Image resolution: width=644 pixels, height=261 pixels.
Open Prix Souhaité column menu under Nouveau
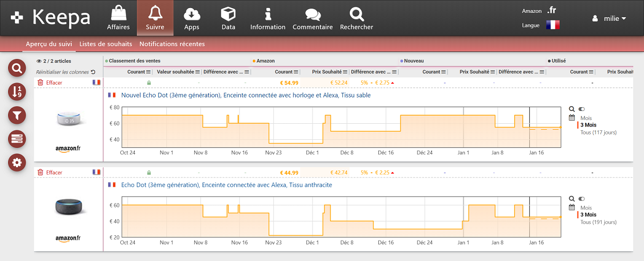pyautogui.click(x=492, y=72)
